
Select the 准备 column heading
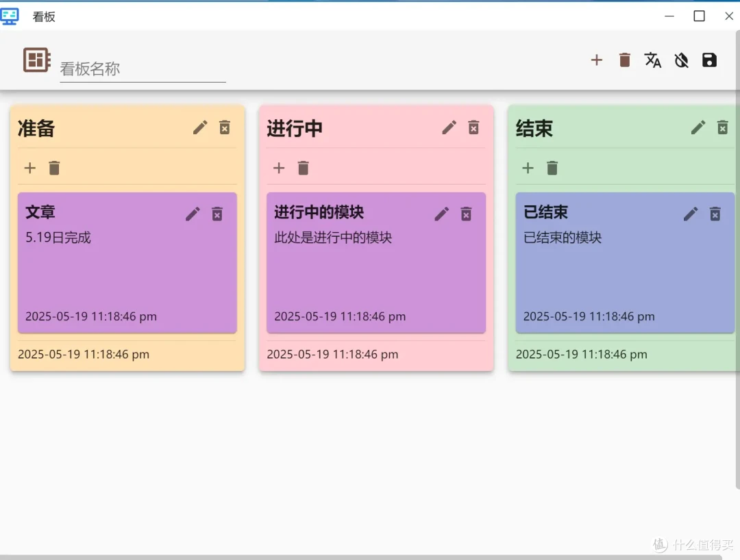pos(36,128)
